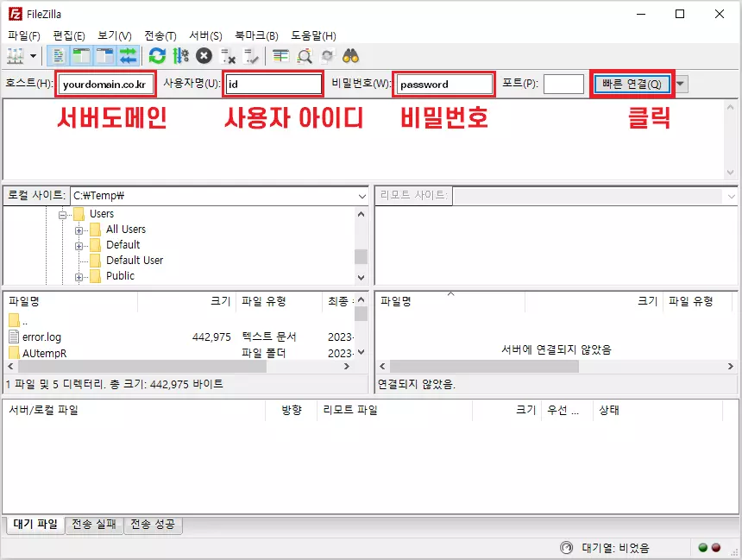Open the quick connect dropdown arrow
The image size is (742, 560).
pyautogui.click(x=681, y=84)
